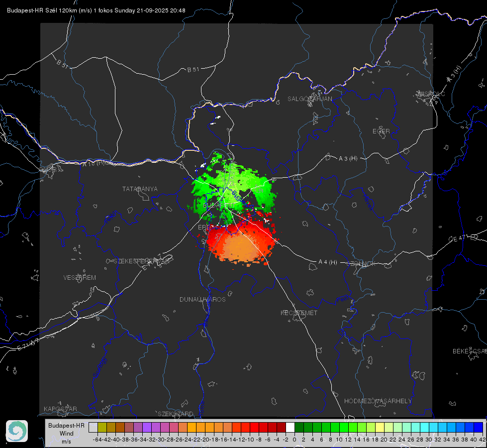The image size is (487, 448).
Task: Select the orange swatch between -24 and -22
Action: coord(192,427)
